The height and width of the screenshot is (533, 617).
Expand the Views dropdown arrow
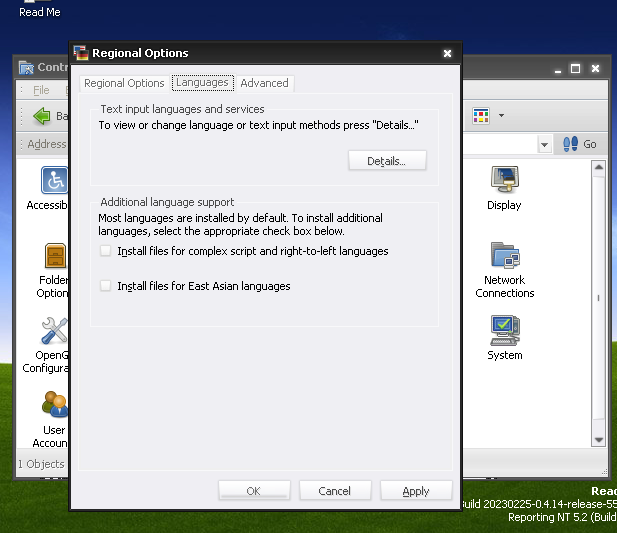pyautogui.click(x=501, y=116)
